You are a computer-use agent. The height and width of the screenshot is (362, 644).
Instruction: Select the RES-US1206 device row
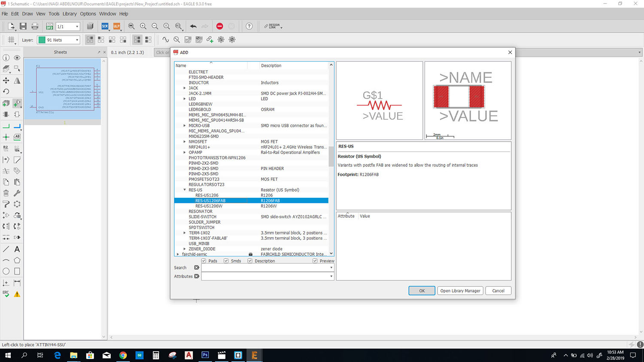[x=251, y=195]
